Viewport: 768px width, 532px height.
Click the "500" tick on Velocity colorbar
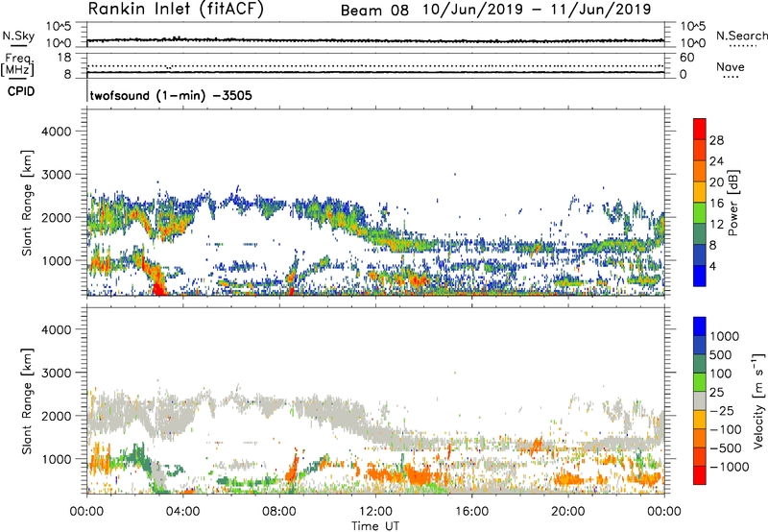coord(721,355)
